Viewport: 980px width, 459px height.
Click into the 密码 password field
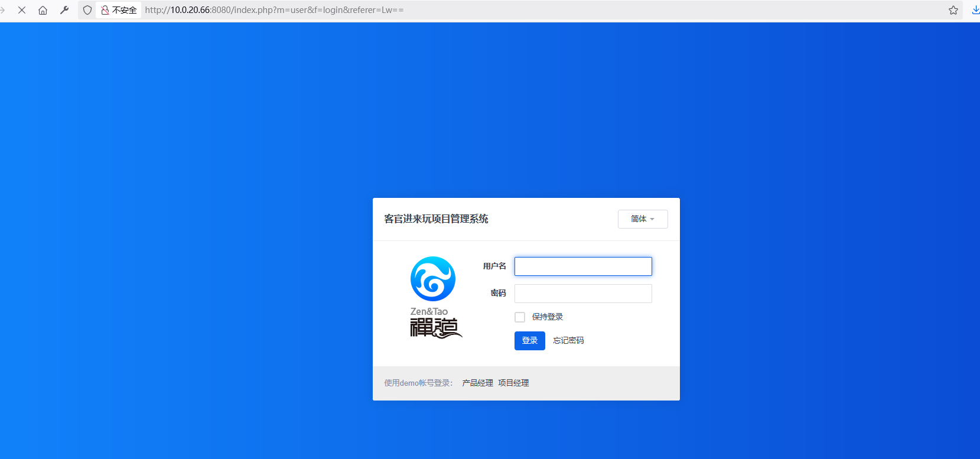583,294
